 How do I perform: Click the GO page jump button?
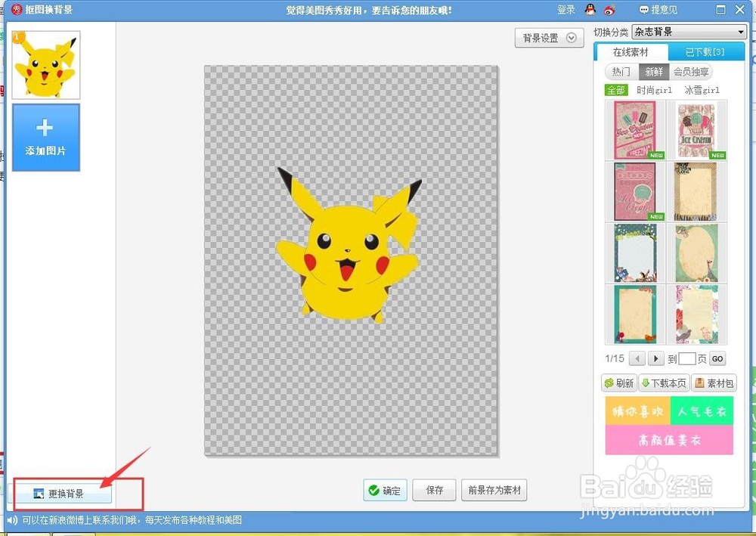click(x=717, y=358)
